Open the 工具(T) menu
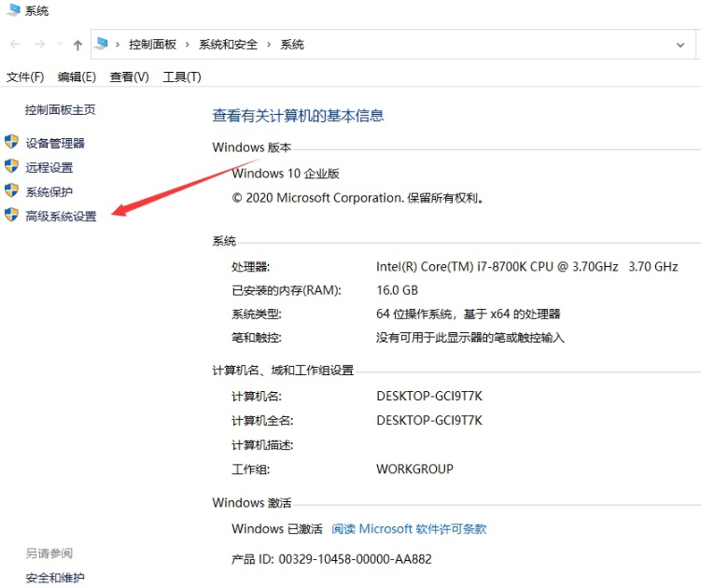The height and width of the screenshot is (588, 701). click(x=181, y=77)
